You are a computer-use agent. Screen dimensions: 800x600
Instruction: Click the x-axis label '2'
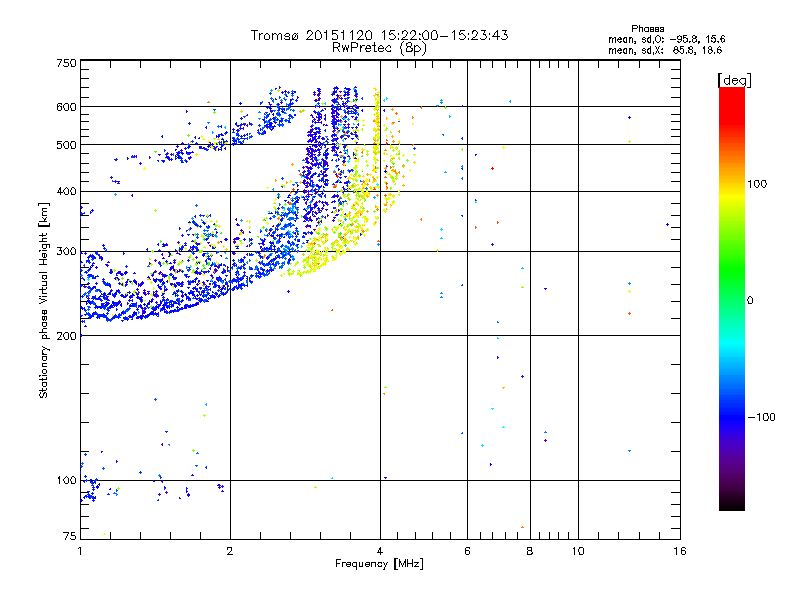pyautogui.click(x=230, y=551)
